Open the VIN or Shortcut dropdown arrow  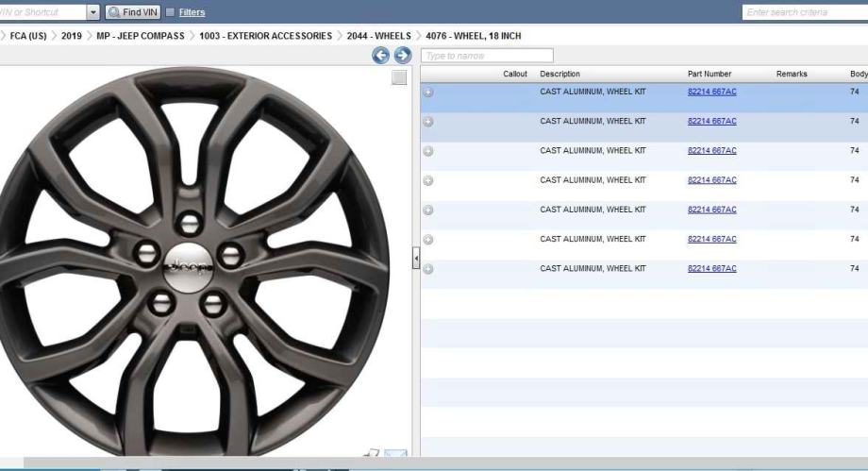(92, 12)
